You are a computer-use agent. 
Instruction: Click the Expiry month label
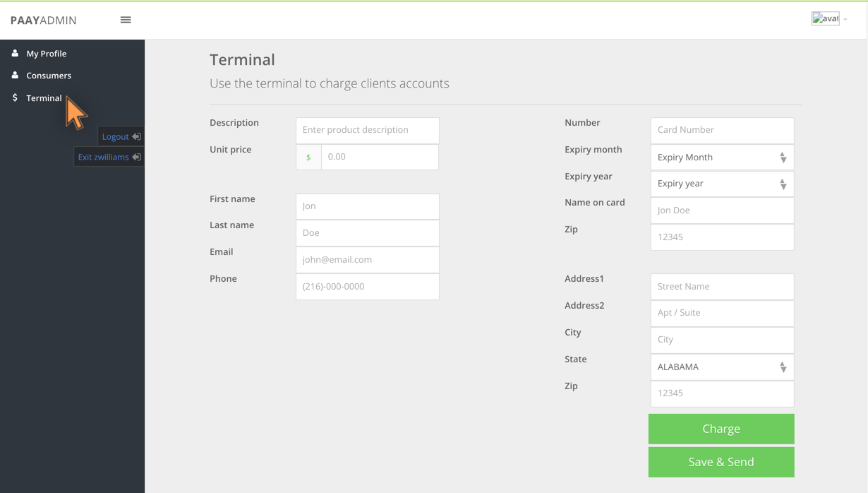(x=593, y=149)
